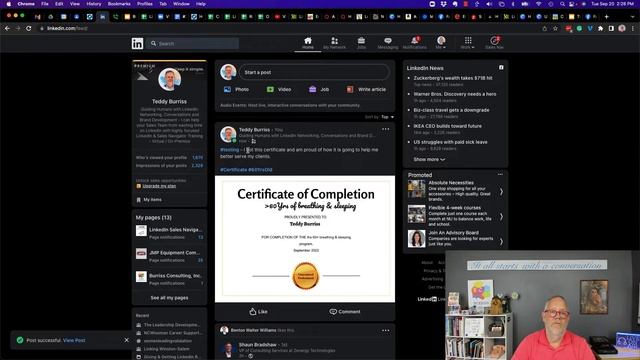640x360 pixels.
Task: Click the LinkedIn search field
Action: tap(193, 43)
